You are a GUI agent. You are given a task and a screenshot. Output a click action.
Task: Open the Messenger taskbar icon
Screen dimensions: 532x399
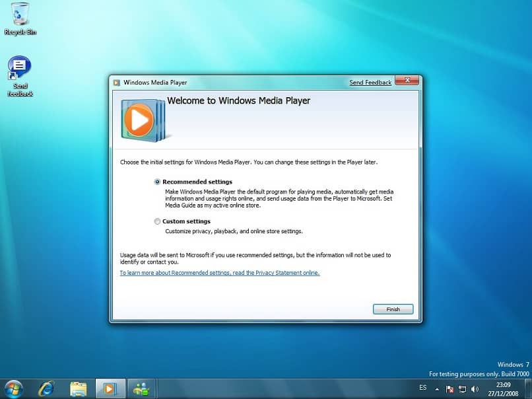[x=141, y=389]
